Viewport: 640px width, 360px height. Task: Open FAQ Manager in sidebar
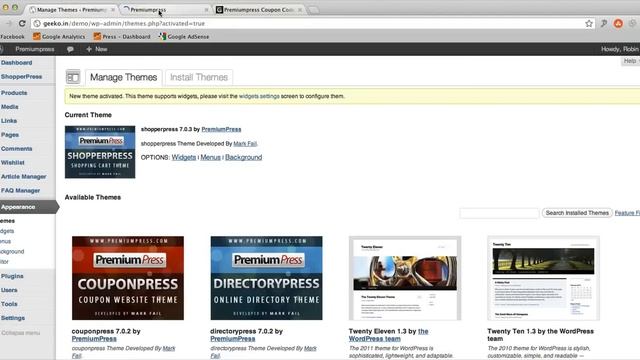[20, 191]
